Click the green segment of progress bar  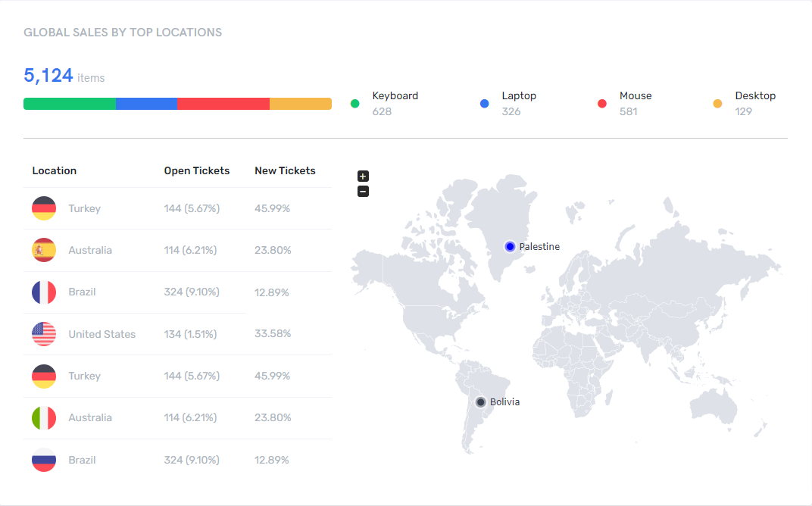tap(70, 104)
